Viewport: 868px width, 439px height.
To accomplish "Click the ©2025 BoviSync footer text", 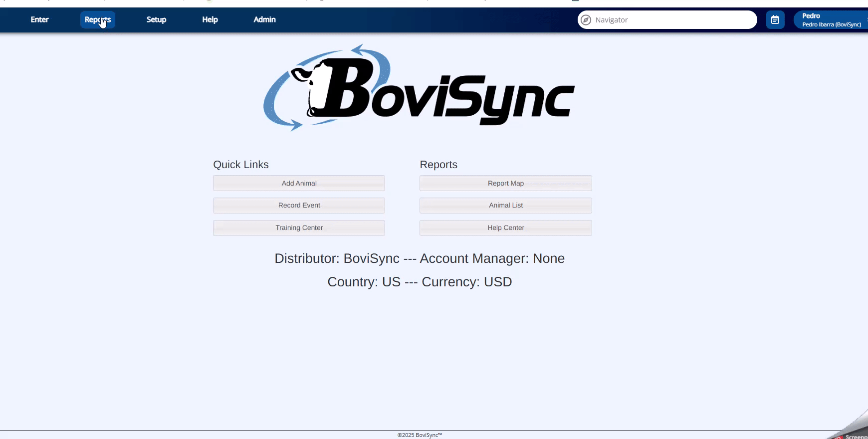I will coord(420,435).
